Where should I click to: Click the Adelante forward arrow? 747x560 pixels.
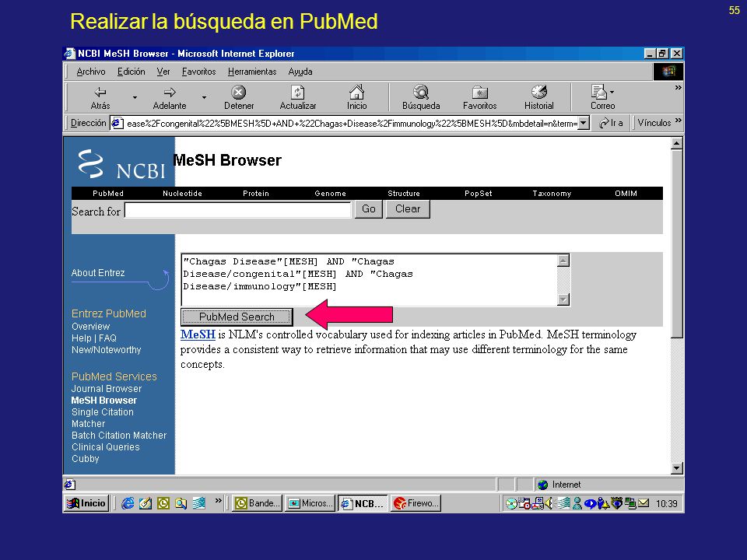170,98
